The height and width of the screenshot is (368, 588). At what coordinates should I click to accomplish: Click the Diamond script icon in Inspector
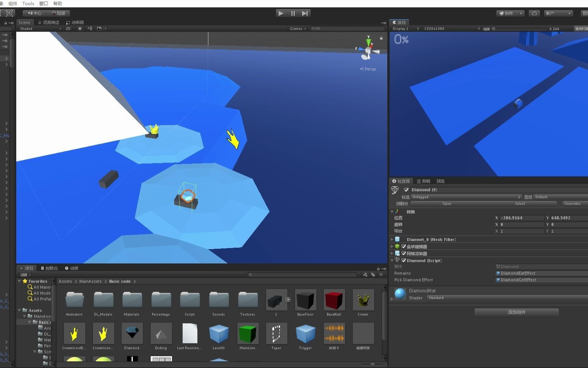(397, 260)
